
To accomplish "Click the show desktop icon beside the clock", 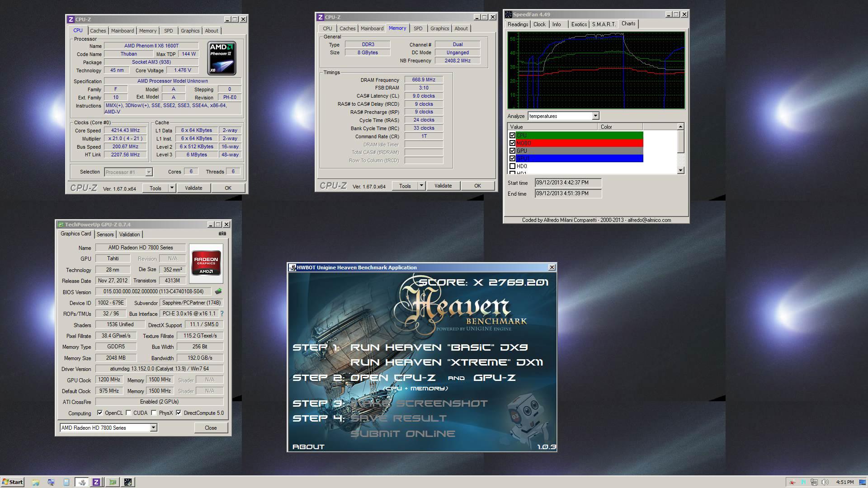I will pos(862,482).
